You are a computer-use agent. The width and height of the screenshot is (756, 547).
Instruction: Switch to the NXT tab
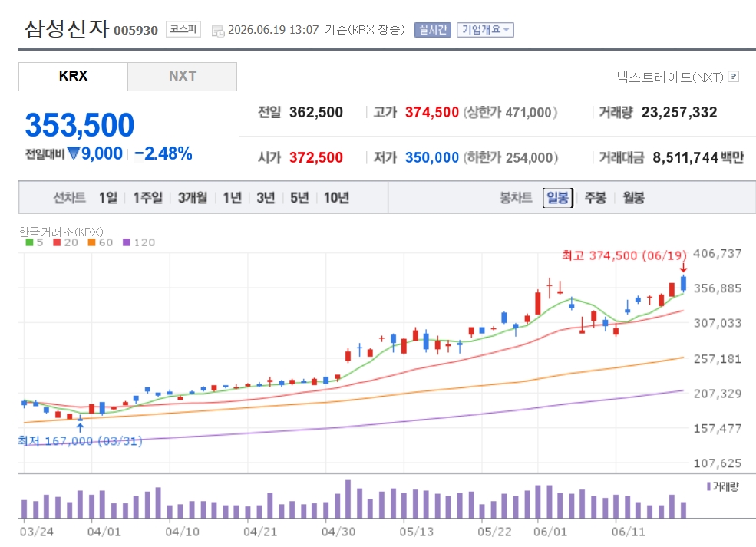tap(182, 76)
